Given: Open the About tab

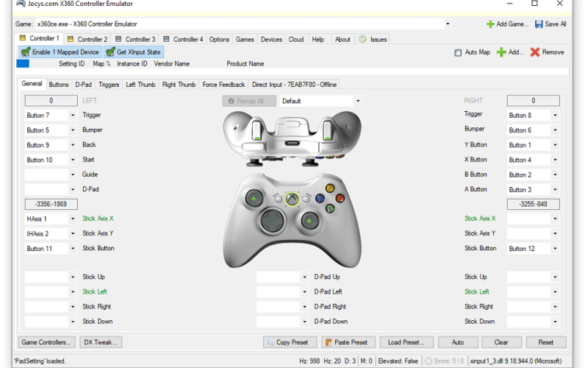Looking at the screenshot, I should pos(343,39).
